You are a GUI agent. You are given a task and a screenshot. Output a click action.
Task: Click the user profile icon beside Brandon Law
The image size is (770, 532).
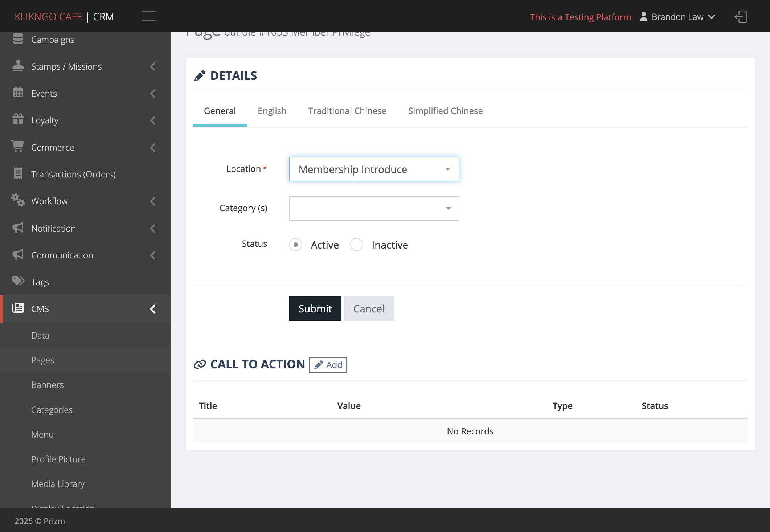643,17
